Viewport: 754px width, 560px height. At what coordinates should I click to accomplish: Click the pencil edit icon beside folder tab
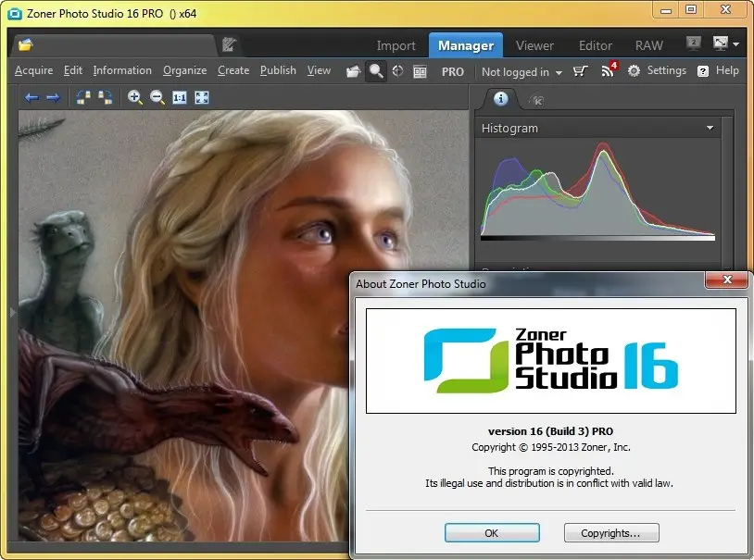pos(229,44)
